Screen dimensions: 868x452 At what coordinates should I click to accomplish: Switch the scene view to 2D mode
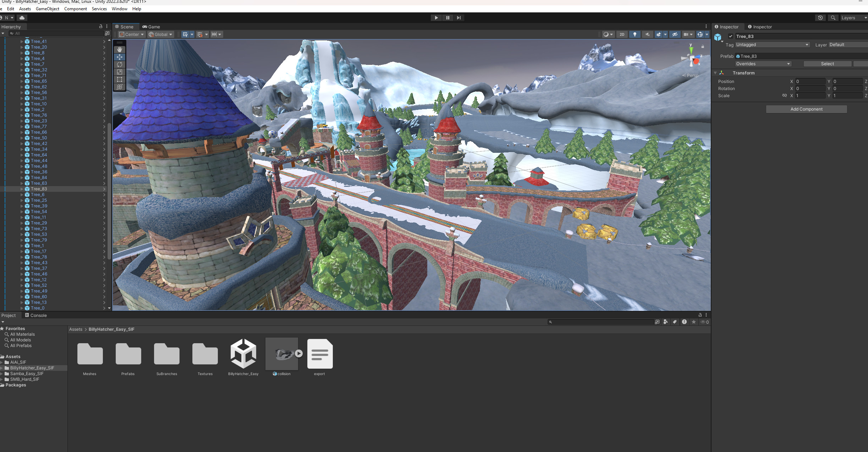point(622,34)
